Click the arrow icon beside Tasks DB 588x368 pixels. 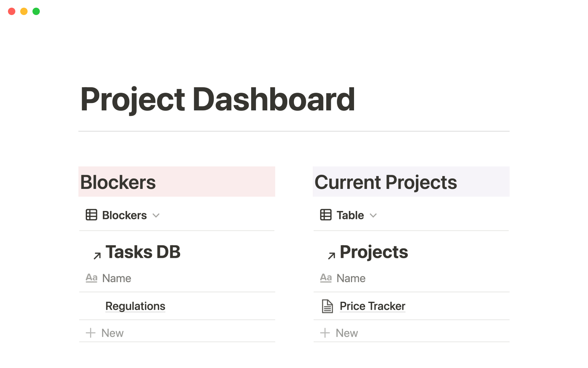point(97,255)
